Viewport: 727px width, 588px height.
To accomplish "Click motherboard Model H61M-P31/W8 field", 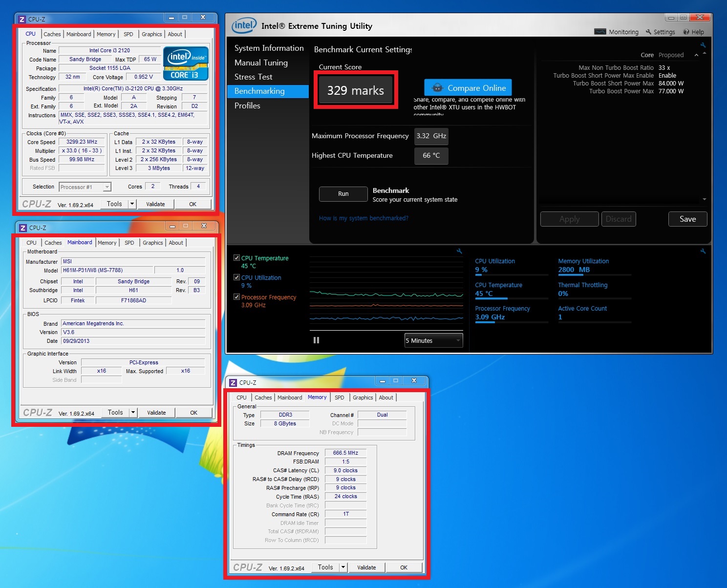I will click(107, 270).
